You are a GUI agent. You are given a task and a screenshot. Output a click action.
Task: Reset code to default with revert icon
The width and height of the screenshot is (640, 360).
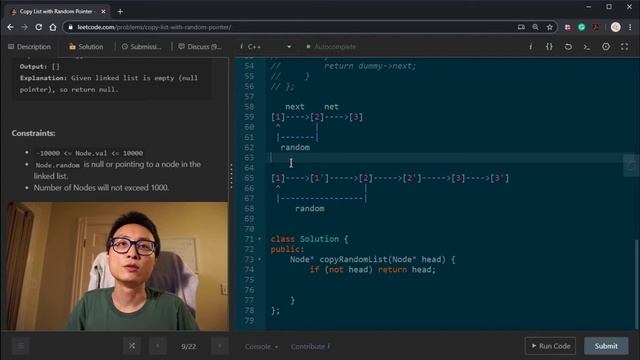pyautogui.click(x=568, y=47)
